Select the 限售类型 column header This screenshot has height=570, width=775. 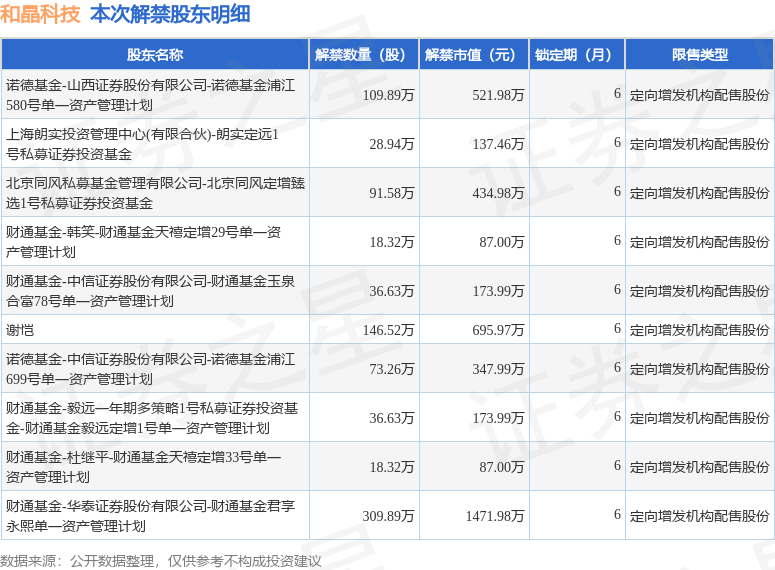(x=699, y=54)
